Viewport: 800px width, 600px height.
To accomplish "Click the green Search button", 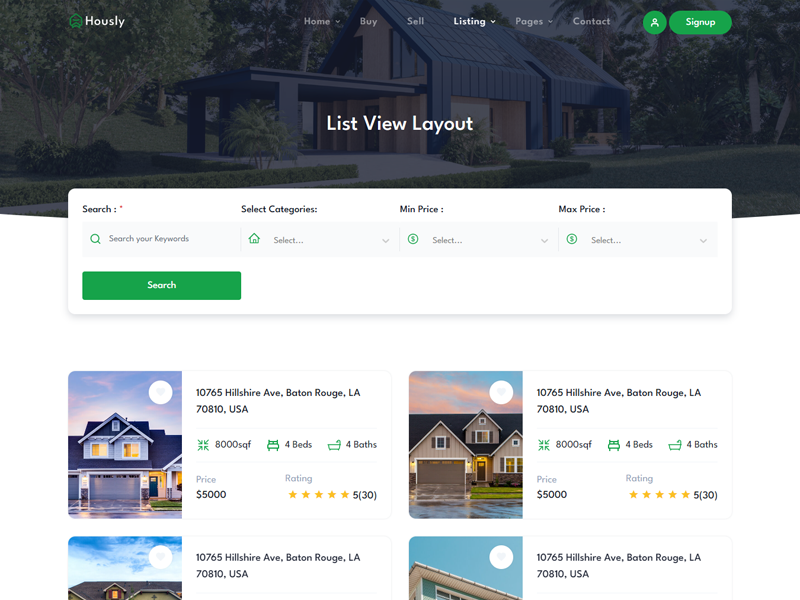I will (x=162, y=285).
